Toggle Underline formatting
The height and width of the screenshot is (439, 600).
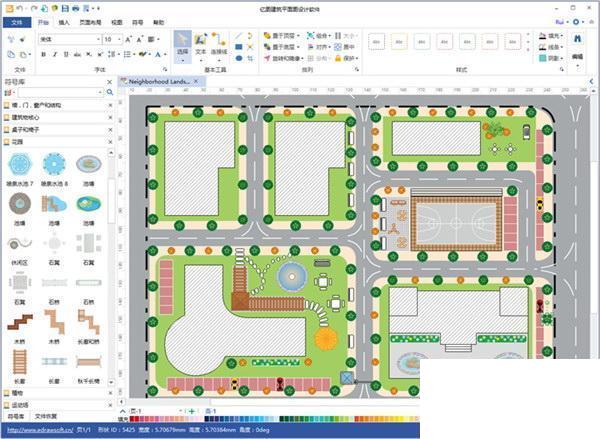tap(66, 55)
